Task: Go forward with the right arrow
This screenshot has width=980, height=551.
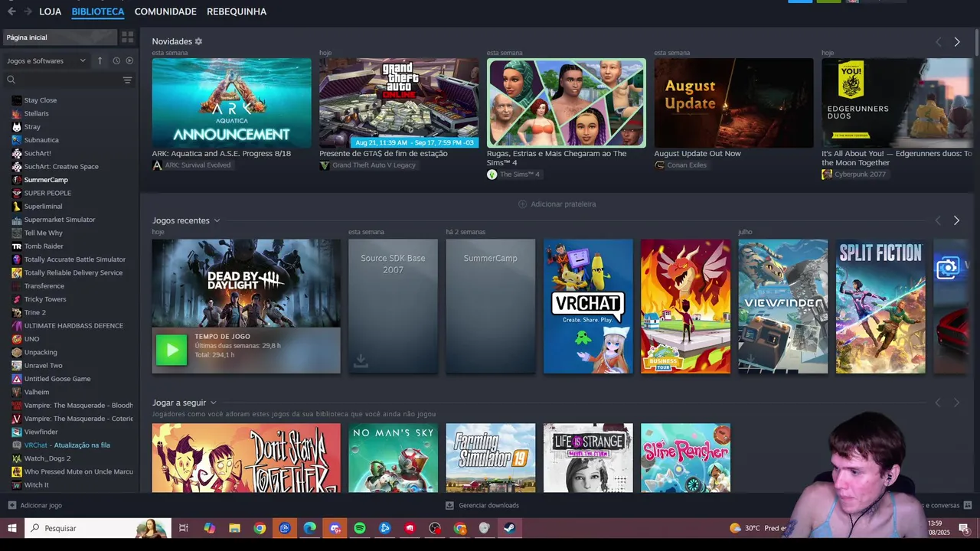Action: [x=28, y=11]
